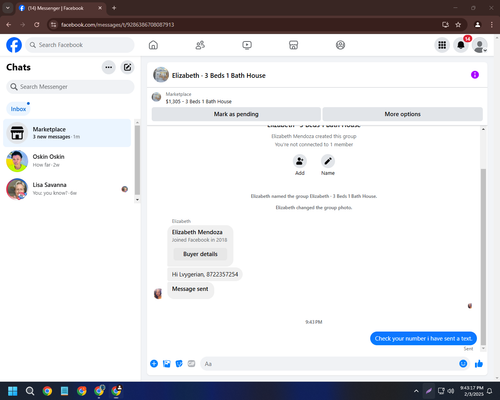
Task: Open the volume control in system tray
Action: click(451, 391)
